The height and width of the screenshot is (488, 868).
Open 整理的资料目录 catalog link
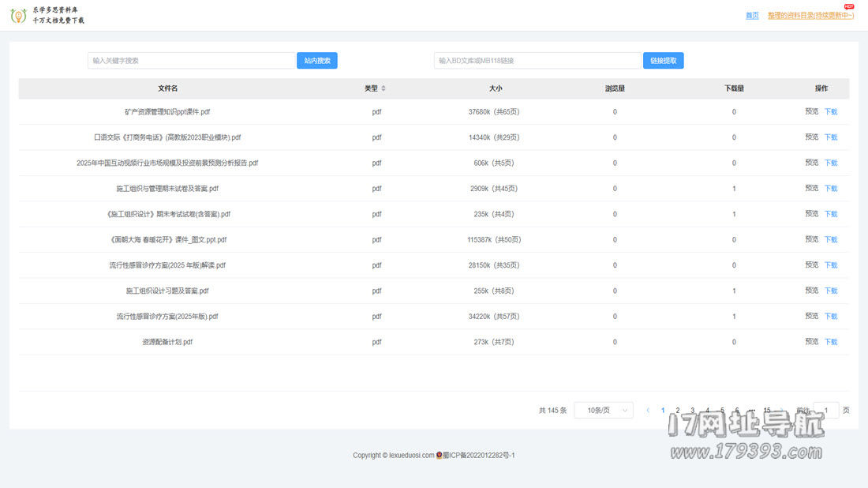coord(810,15)
